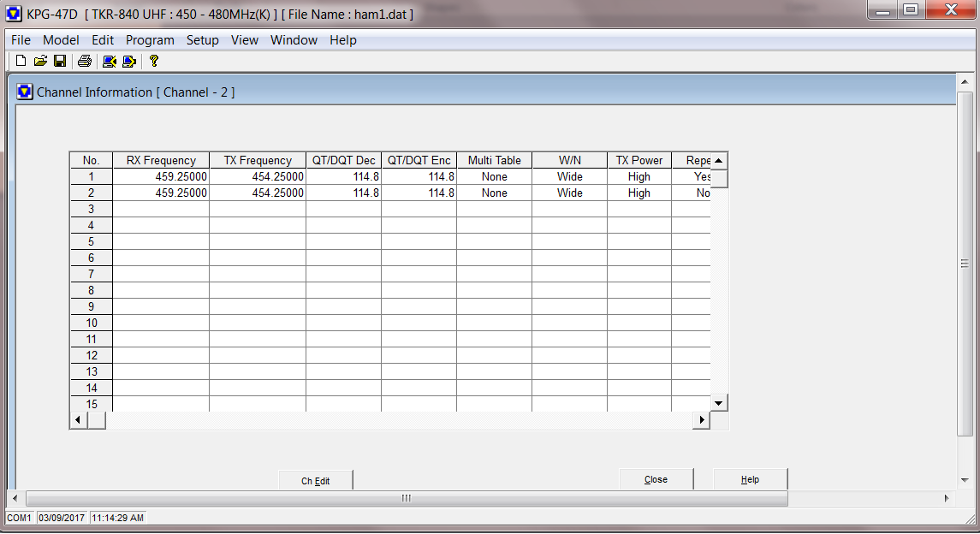Click the Channel Information window icon
The height and width of the screenshot is (534, 980).
[x=25, y=92]
